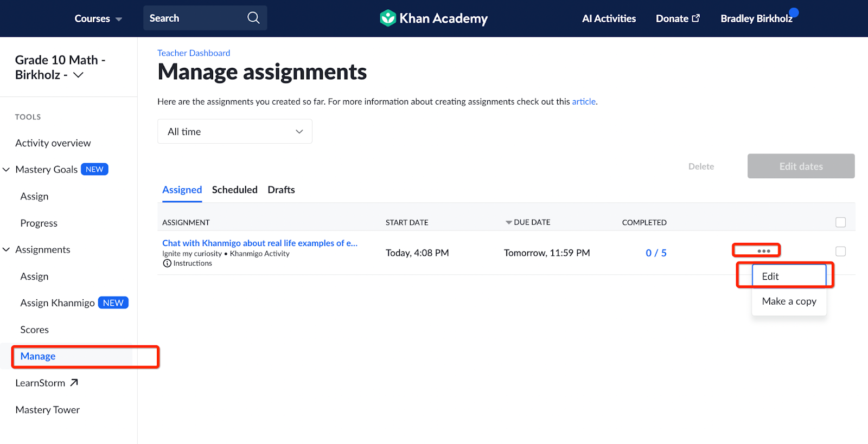The height and width of the screenshot is (444, 868).
Task: Open Assign under Assignments
Action: point(34,276)
